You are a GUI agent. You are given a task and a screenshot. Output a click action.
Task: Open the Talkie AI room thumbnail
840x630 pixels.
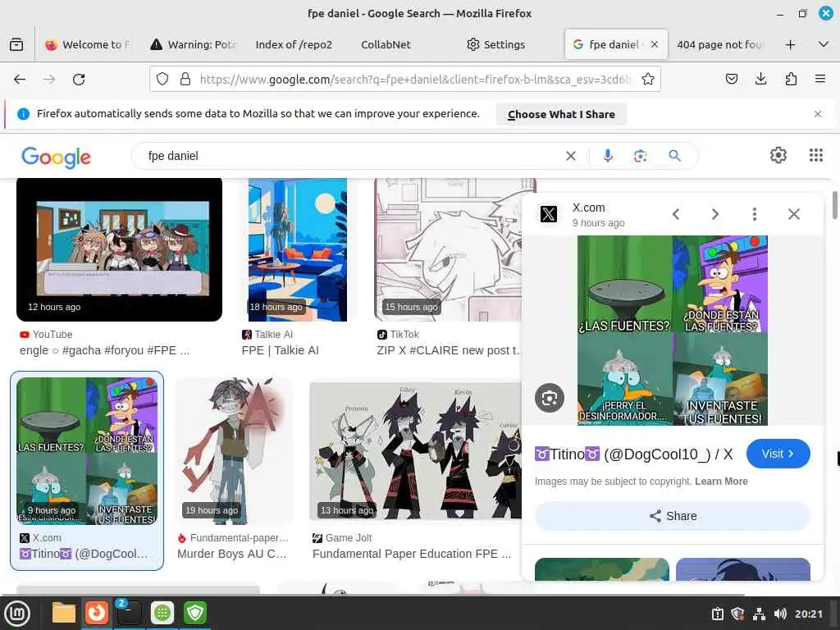point(298,249)
